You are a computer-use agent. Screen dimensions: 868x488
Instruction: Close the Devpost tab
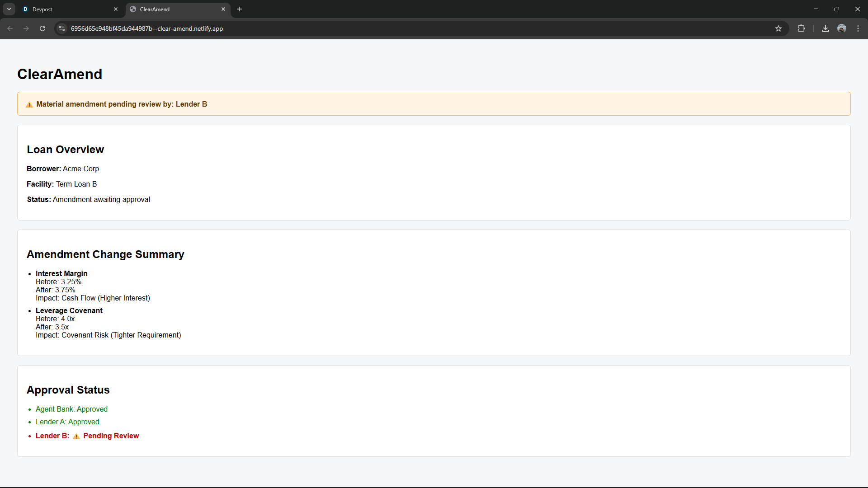116,9
